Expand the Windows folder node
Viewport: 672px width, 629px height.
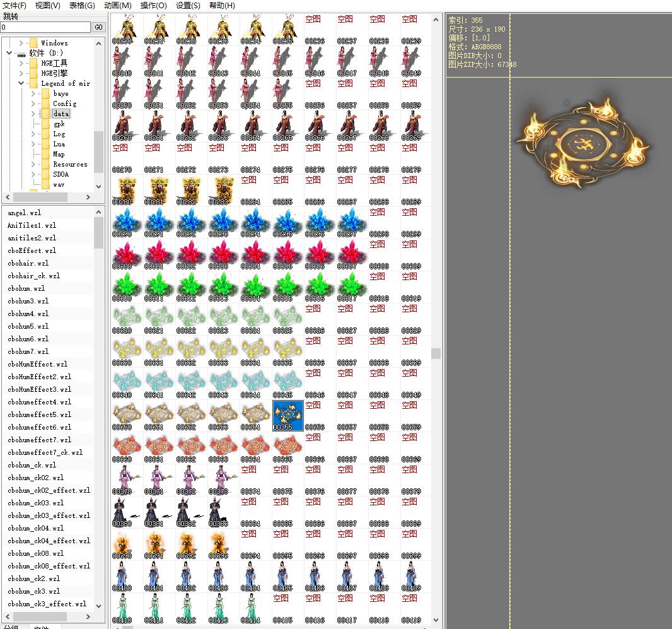[21, 43]
